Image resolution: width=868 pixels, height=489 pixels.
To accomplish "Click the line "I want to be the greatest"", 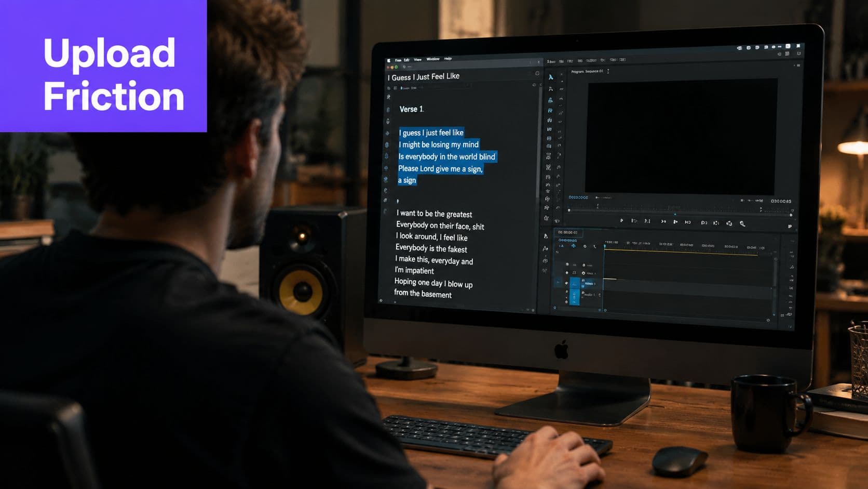I will [435, 214].
